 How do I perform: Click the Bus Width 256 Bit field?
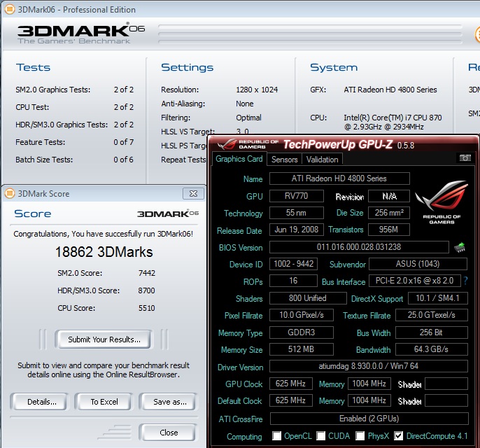pyautogui.click(x=432, y=332)
